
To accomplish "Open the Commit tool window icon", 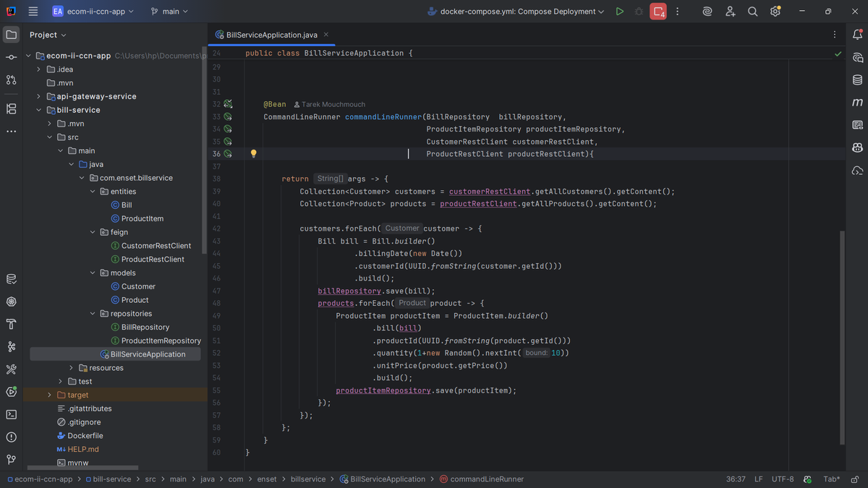I will click(x=11, y=57).
